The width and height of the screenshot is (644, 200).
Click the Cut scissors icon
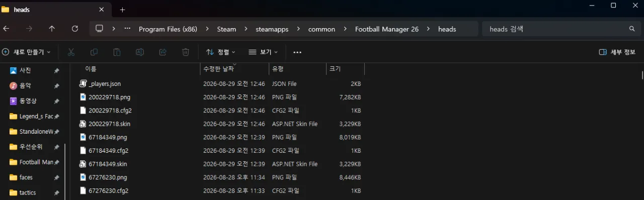point(71,52)
